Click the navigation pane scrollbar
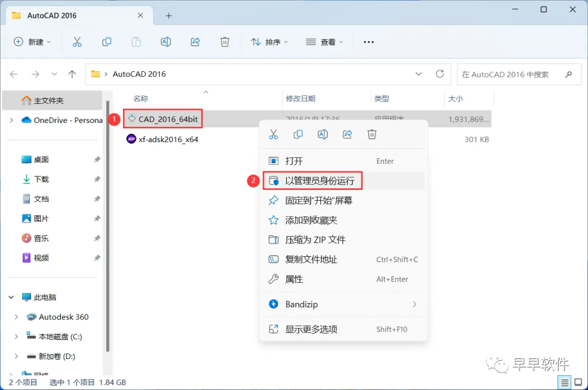The width and height of the screenshot is (588, 390). 108,226
